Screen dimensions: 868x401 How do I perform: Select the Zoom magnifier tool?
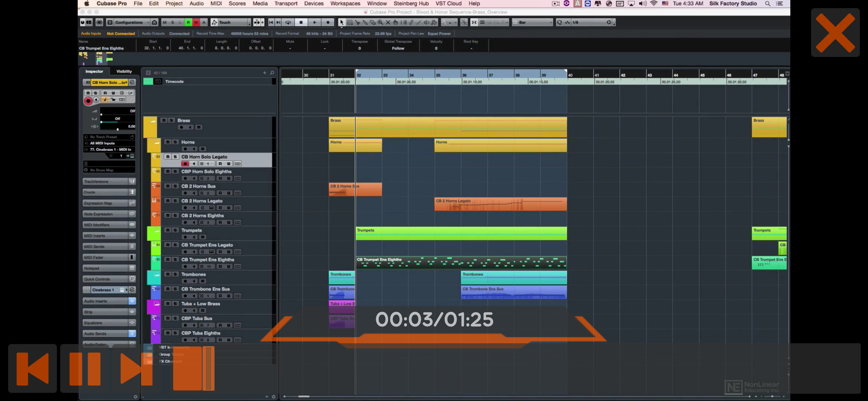pos(380,22)
